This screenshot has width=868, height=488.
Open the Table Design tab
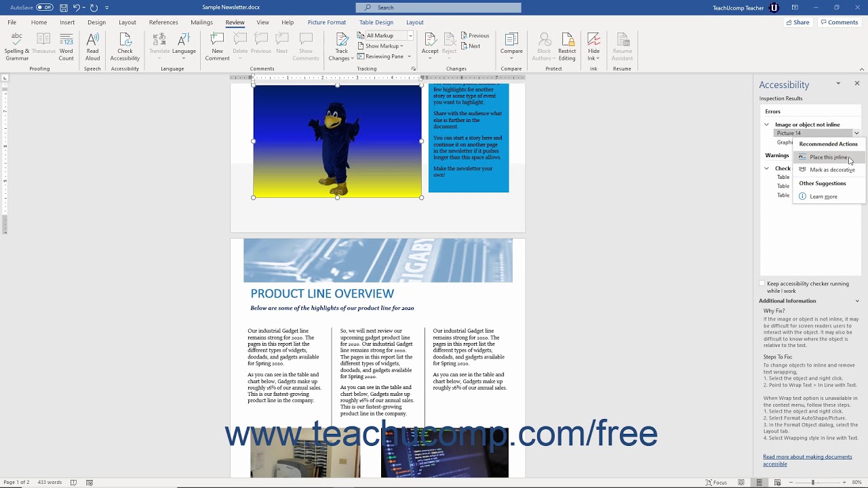(x=376, y=22)
